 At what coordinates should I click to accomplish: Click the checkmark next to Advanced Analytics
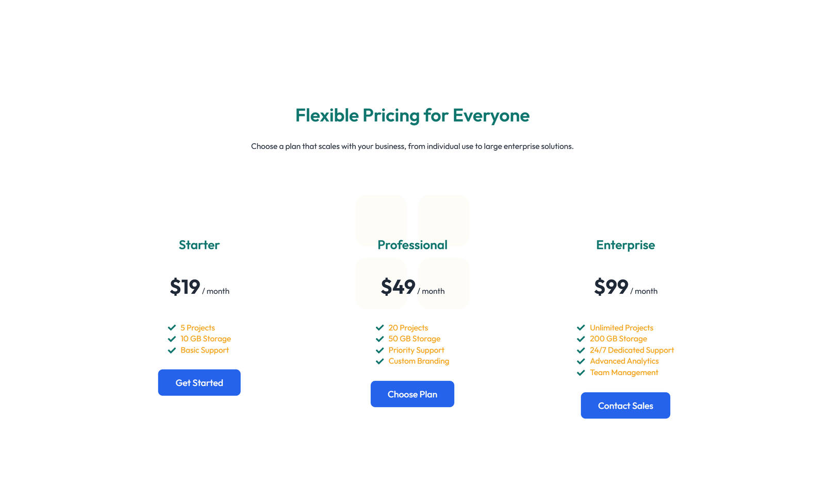click(581, 361)
